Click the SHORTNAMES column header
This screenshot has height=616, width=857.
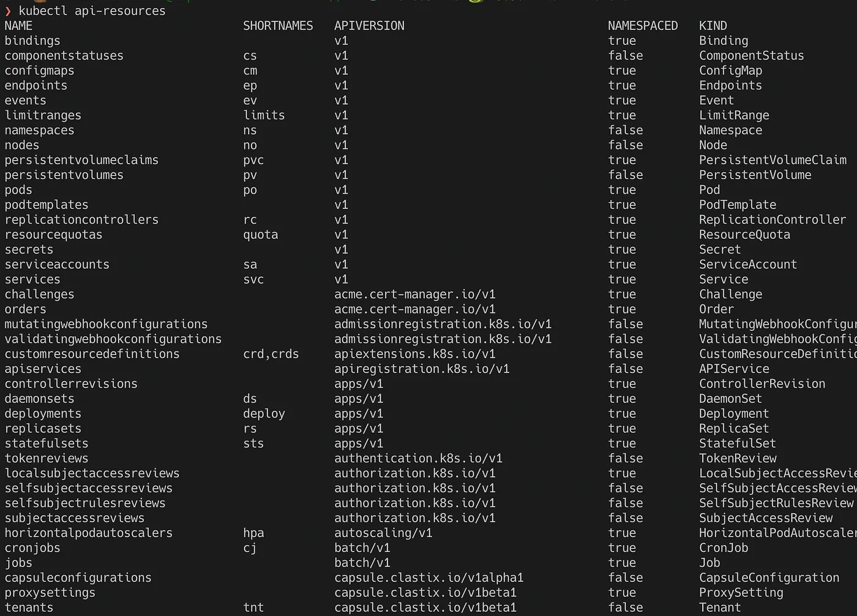279,25
